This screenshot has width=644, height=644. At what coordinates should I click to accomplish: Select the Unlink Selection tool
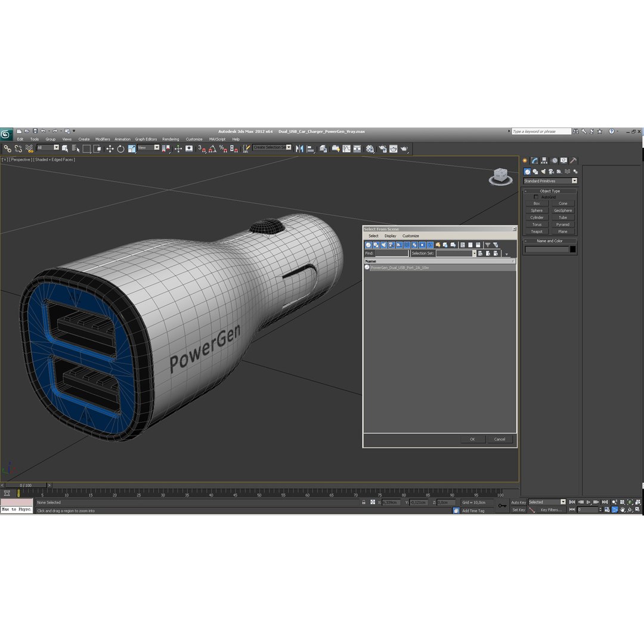click(18, 148)
